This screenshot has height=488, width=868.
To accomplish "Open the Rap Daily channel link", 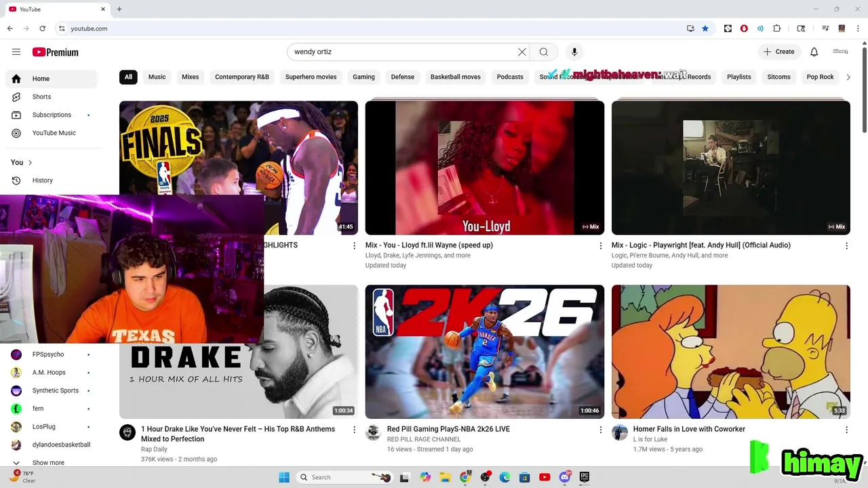I will tap(154, 449).
